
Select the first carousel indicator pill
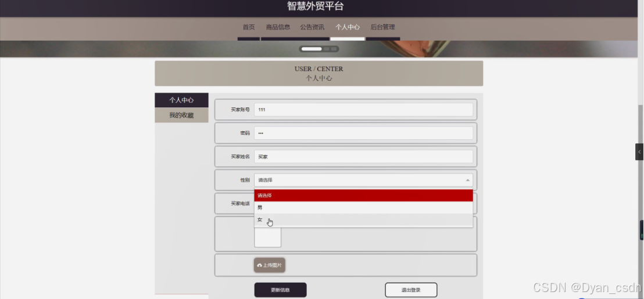coord(312,49)
